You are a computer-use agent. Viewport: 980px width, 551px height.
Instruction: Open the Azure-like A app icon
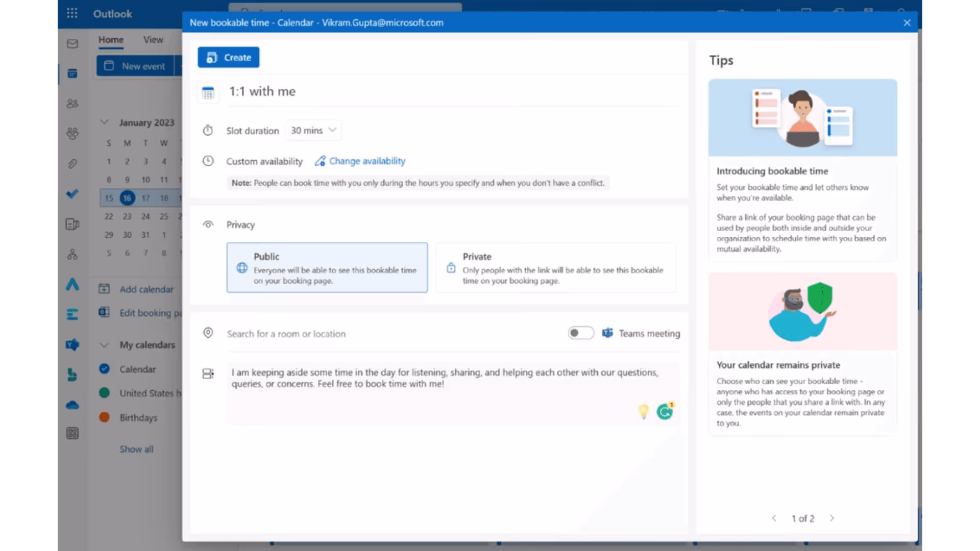pos(72,284)
